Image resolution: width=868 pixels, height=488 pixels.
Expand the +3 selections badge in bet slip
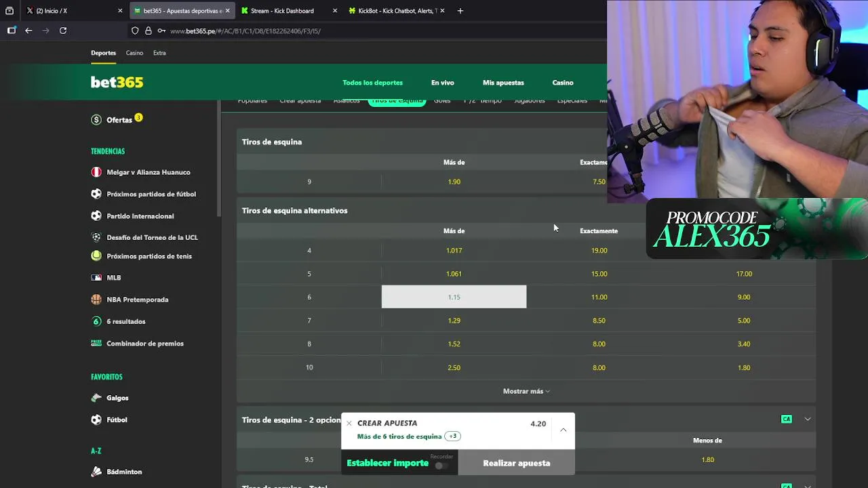click(x=452, y=436)
